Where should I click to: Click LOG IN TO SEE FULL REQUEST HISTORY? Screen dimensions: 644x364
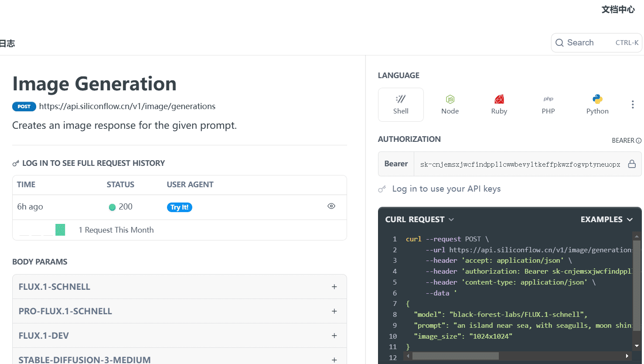(x=93, y=163)
